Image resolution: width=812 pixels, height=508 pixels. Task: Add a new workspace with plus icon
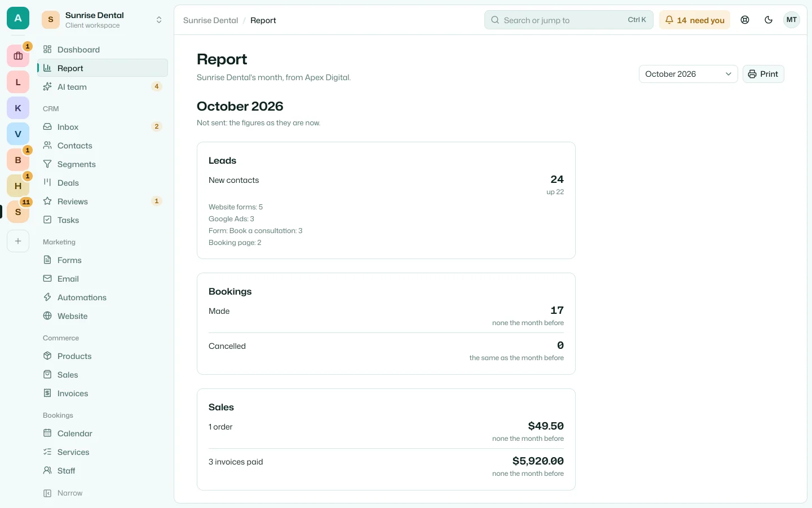(x=18, y=241)
